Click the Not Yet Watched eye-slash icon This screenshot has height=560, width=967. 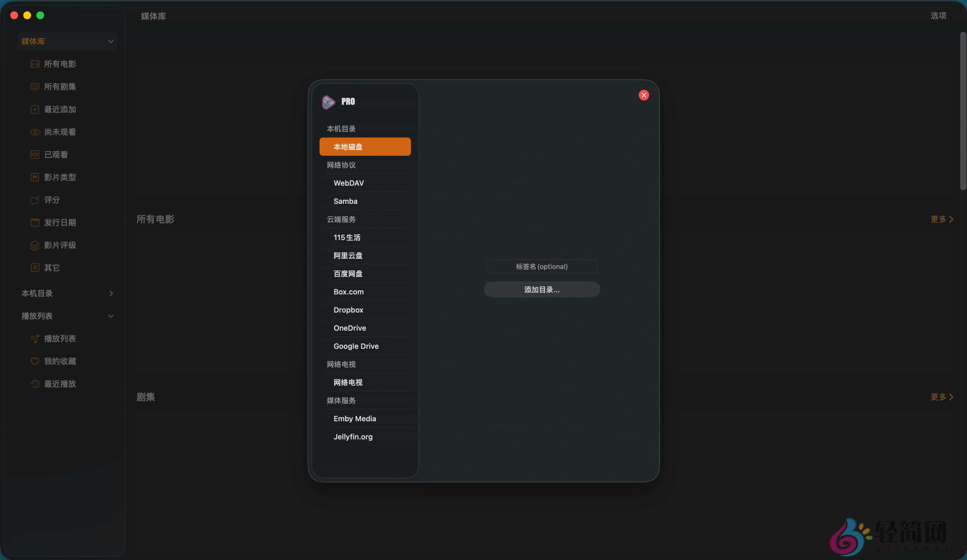(x=35, y=132)
